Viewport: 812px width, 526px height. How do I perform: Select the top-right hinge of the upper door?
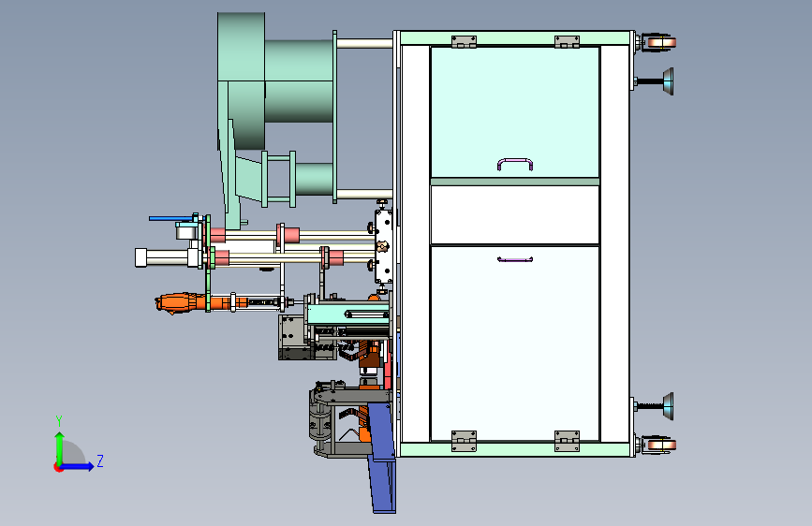point(567,41)
